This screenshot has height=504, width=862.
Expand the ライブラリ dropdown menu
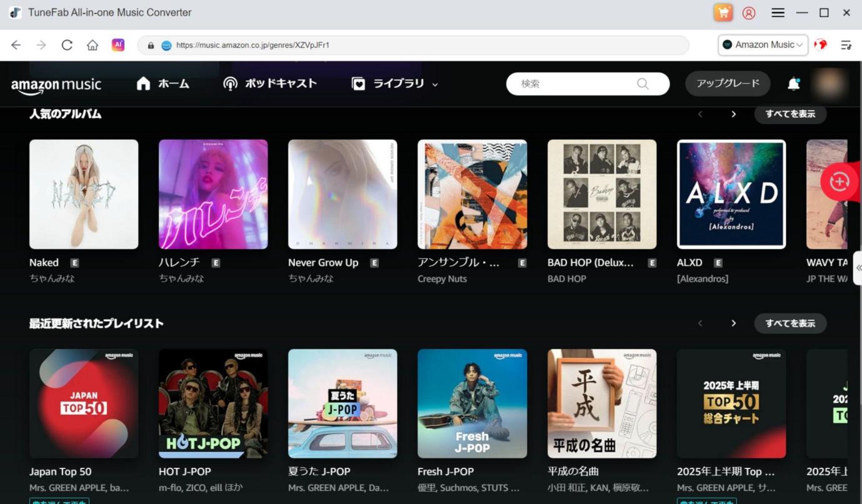435,84
